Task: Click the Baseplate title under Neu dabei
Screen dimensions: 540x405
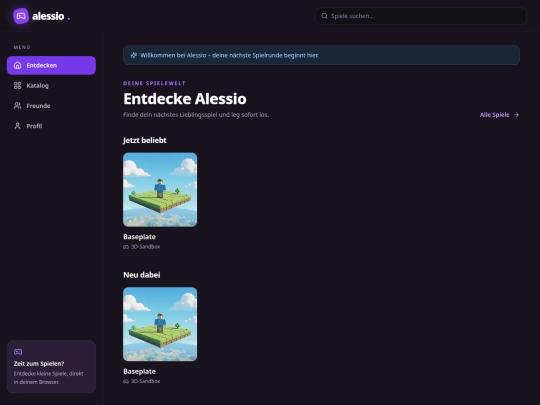Action: (139, 371)
